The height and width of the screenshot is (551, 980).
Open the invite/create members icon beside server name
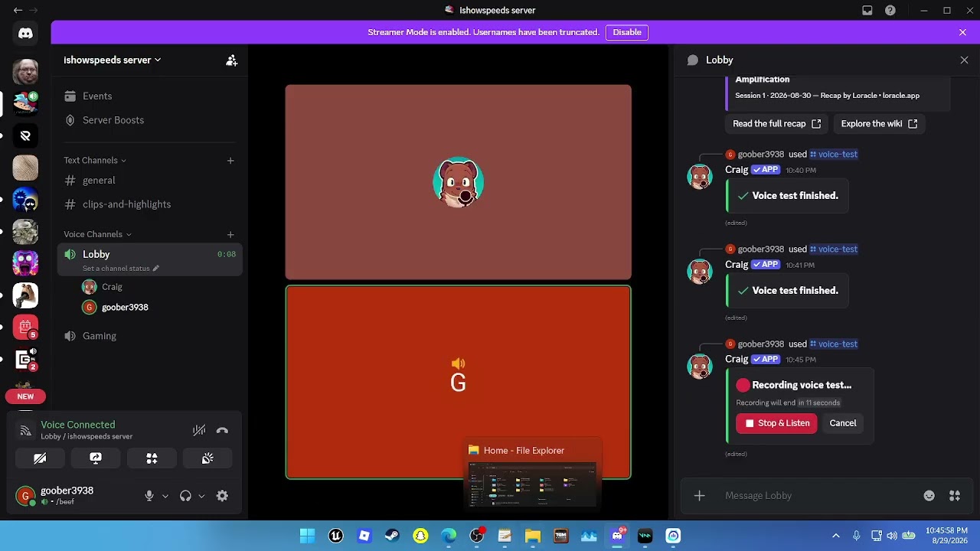point(231,60)
